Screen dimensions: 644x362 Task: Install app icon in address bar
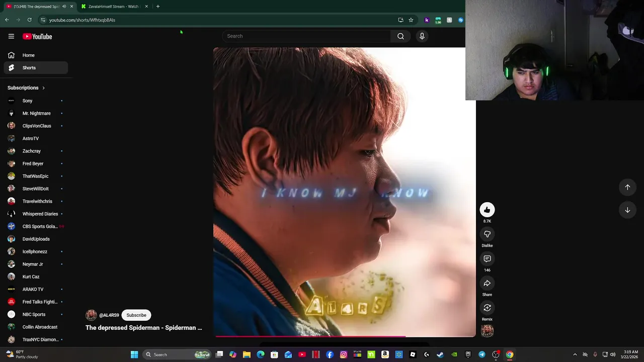[x=400, y=20]
